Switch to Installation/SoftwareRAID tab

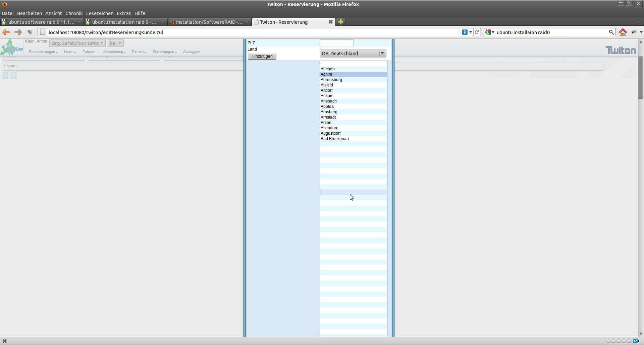209,22
